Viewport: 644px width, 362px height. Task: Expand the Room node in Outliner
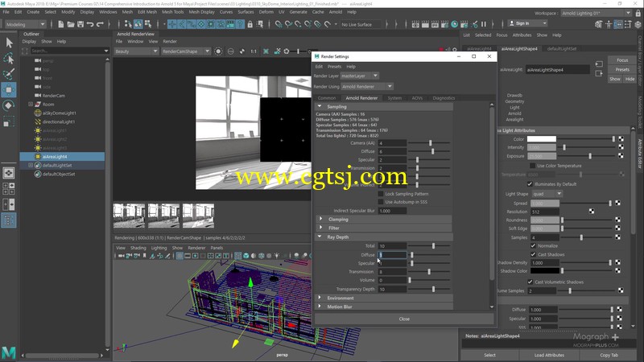pyautogui.click(x=31, y=105)
